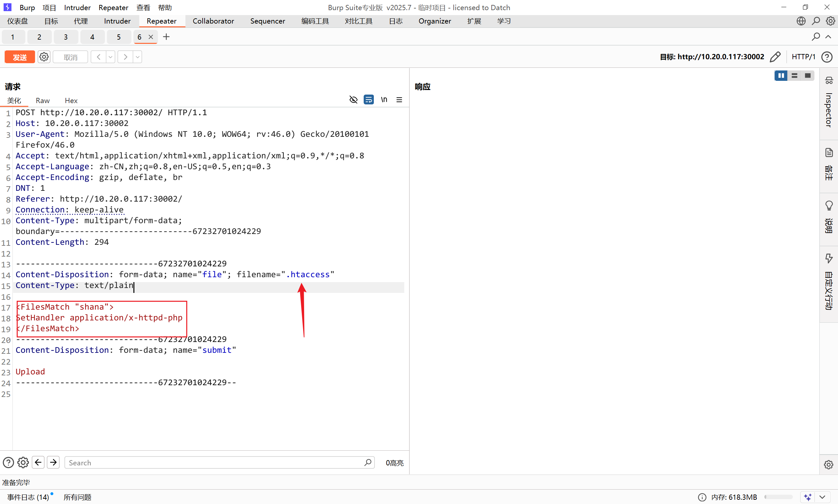Open the Inspector panel icon
The width and height of the screenshot is (838, 504).
829,81
